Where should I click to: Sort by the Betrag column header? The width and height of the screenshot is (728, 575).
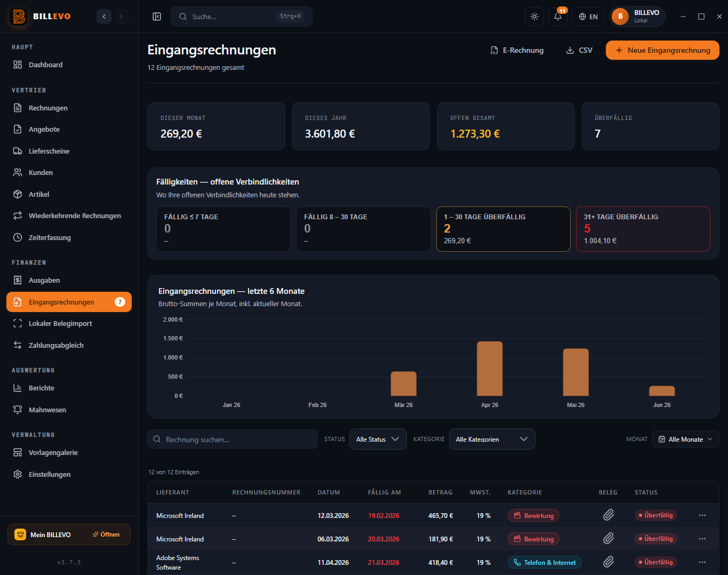click(x=441, y=492)
